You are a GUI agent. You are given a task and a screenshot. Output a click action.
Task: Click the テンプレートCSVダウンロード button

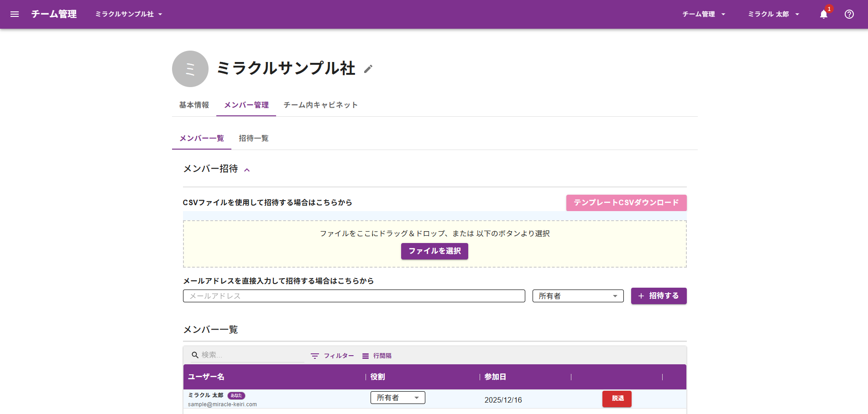click(626, 202)
